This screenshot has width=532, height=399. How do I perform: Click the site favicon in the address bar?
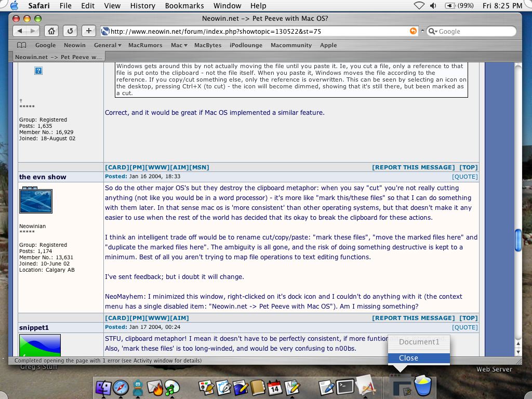click(105, 31)
